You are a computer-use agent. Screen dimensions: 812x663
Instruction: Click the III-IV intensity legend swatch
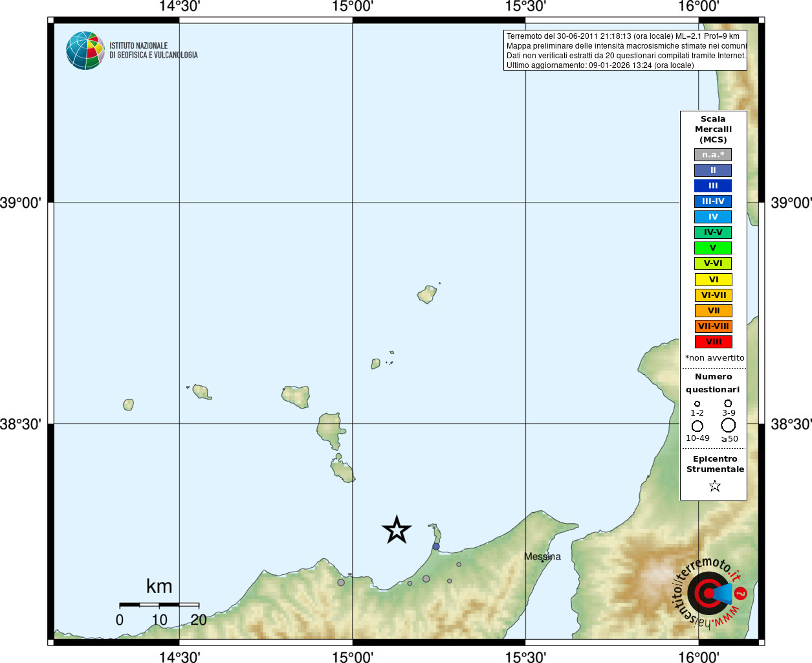[x=713, y=201]
